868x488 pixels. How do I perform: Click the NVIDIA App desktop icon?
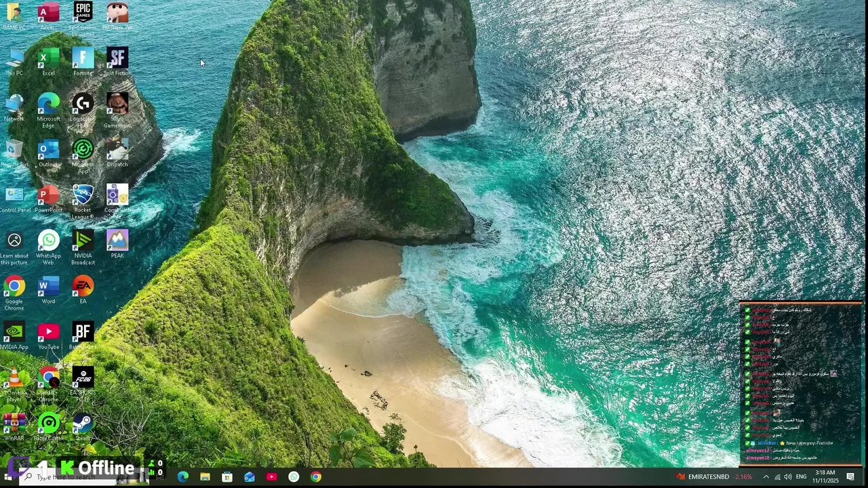14,335
